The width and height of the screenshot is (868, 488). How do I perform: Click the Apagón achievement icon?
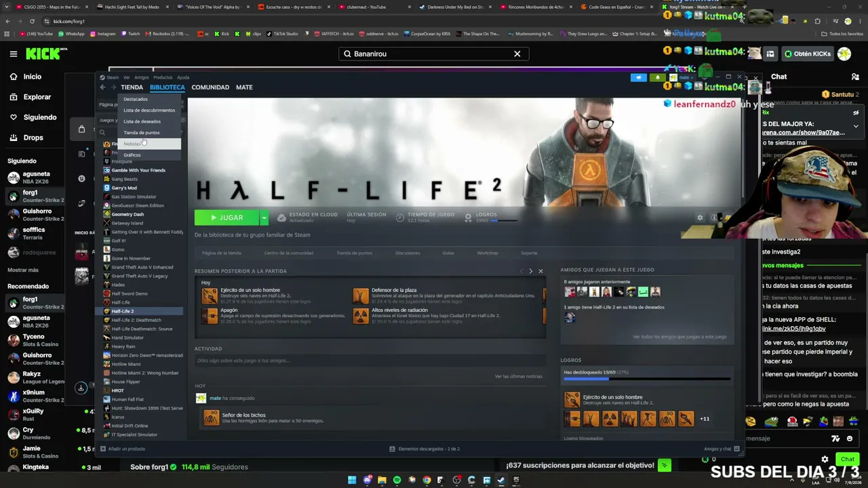point(210,315)
